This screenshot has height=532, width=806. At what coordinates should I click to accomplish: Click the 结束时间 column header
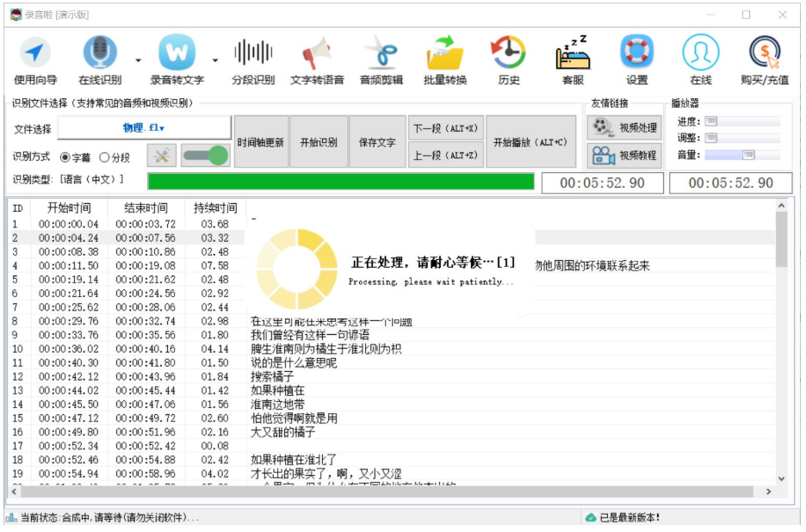(146, 208)
